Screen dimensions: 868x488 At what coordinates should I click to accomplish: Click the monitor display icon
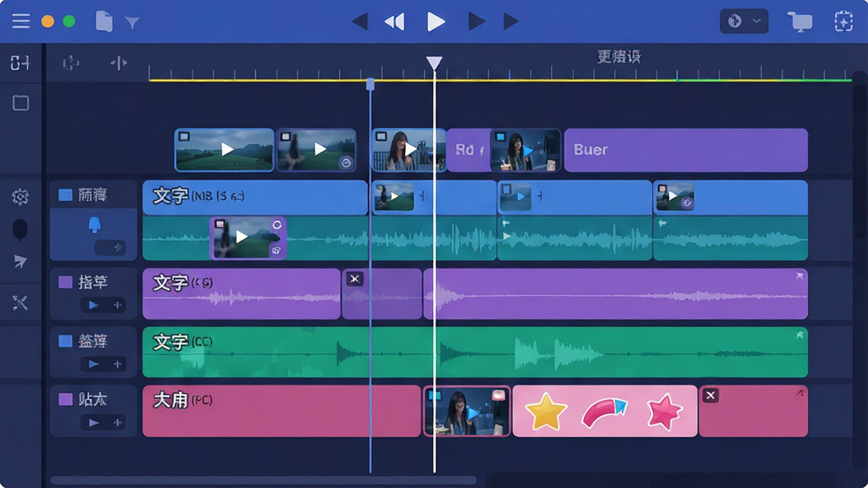[800, 21]
